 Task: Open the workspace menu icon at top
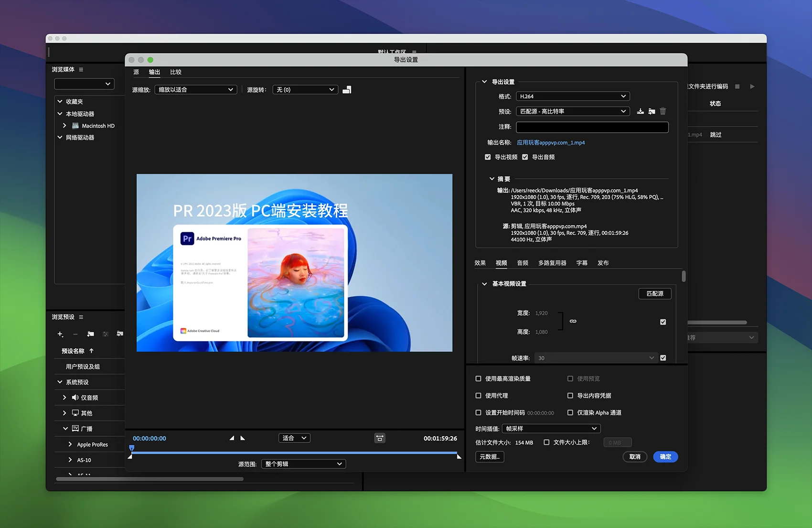[x=414, y=52]
